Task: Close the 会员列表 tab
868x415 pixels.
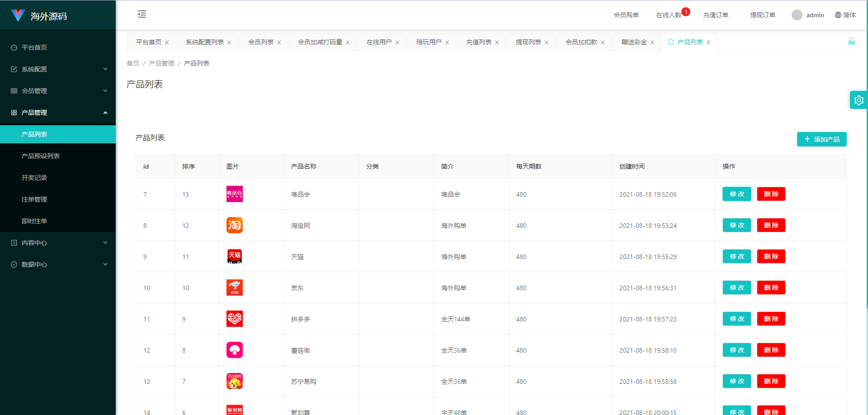Action: click(279, 42)
